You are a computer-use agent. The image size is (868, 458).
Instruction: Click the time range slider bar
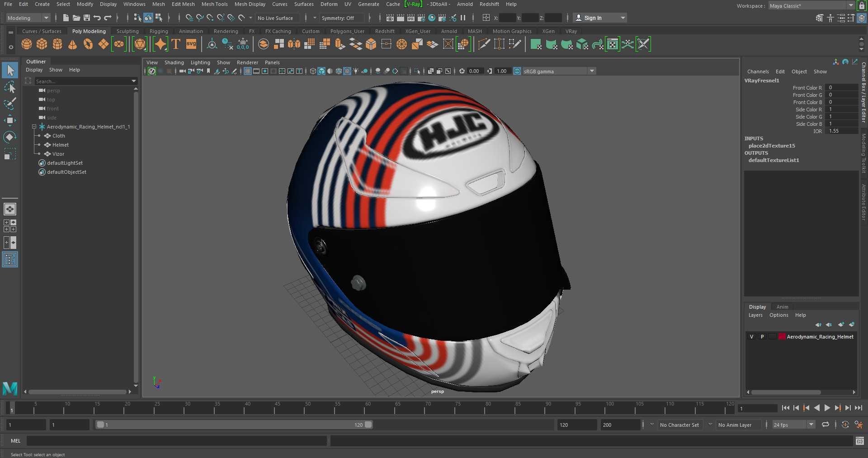(x=234, y=425)
